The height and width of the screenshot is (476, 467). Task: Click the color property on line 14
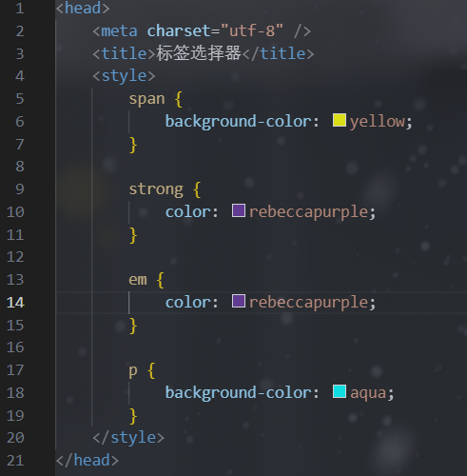click(x=188, y=302)
